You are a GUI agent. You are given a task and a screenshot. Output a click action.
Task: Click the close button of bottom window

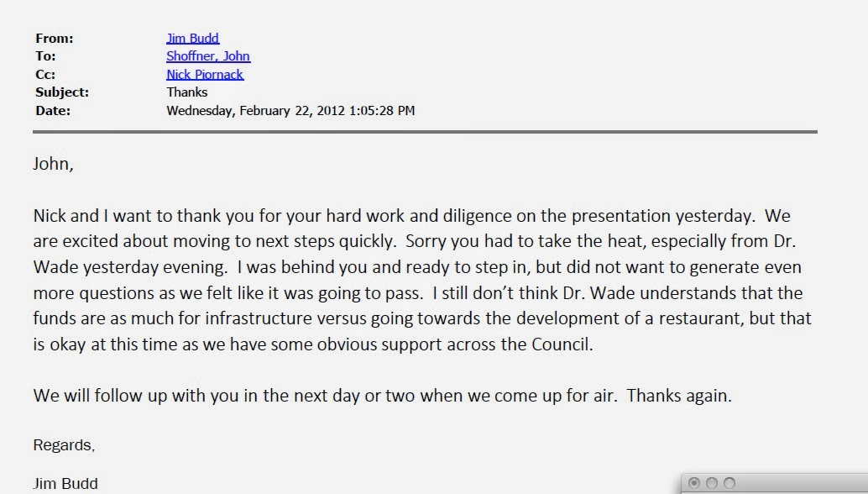693,483
